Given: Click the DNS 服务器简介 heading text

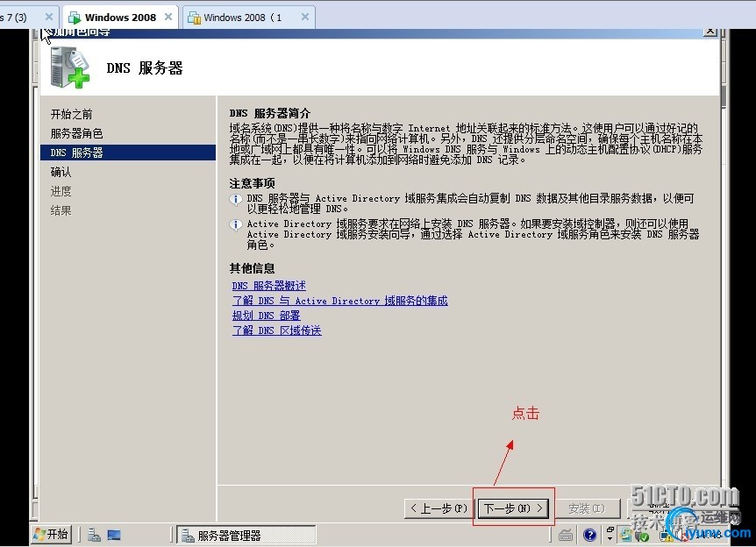Looking at the screenshot, I should coord(270,113).
